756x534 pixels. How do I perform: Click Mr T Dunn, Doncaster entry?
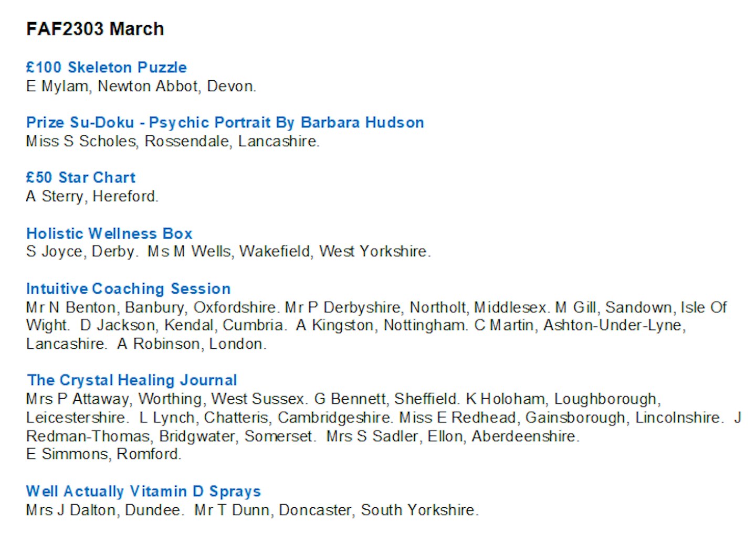click(x=337, y=510)
